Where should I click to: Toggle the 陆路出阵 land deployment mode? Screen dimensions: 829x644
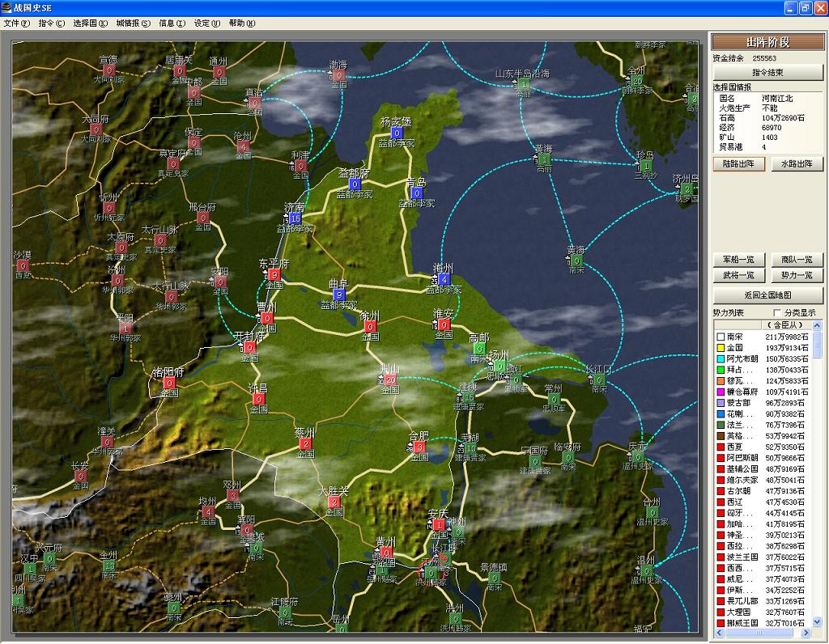click(738, 163)
